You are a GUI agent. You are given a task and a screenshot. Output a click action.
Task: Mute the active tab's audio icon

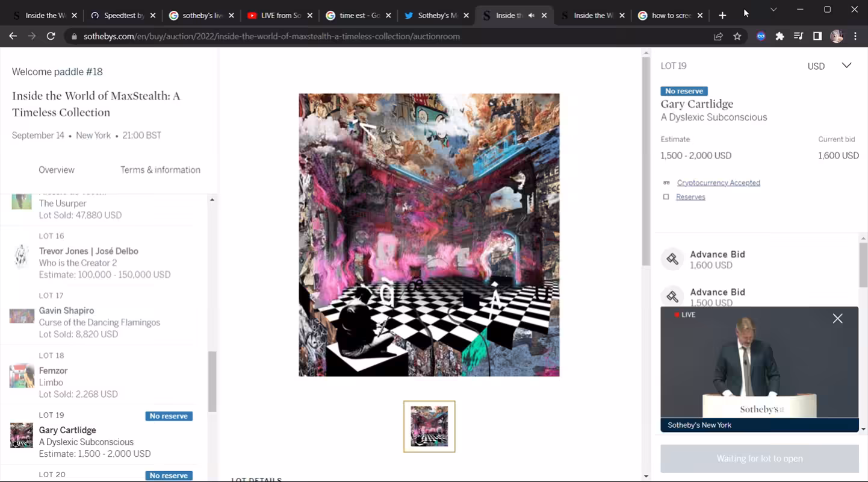coord(532,16)
